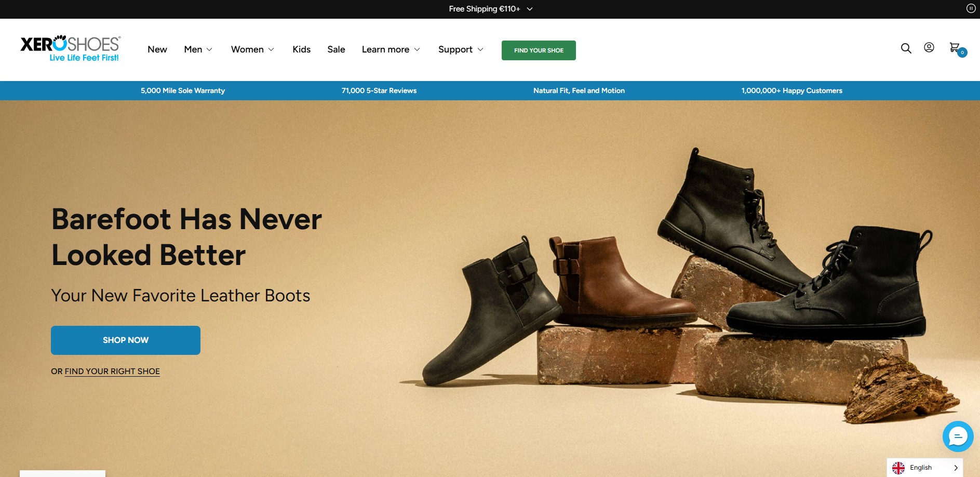Click the FIND YOUR SHOE button
This screenshot has height=477, width=980.
pos(538,50)
